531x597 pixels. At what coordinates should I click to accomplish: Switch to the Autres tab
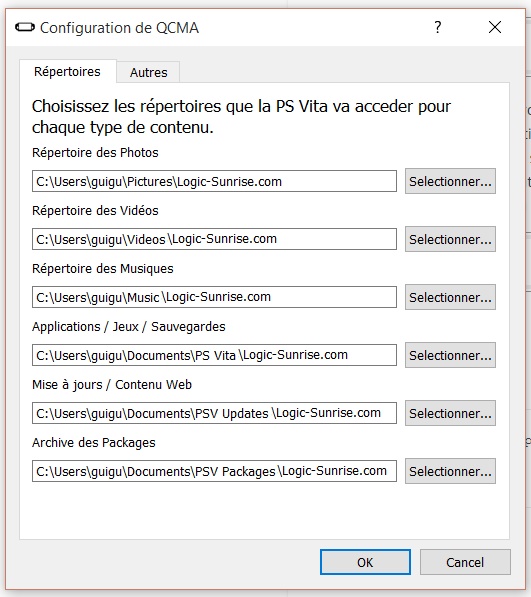point(148,72)
